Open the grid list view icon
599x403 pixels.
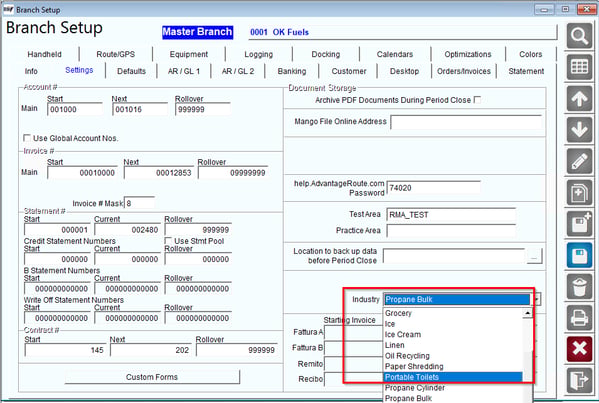tap(579, 67)
